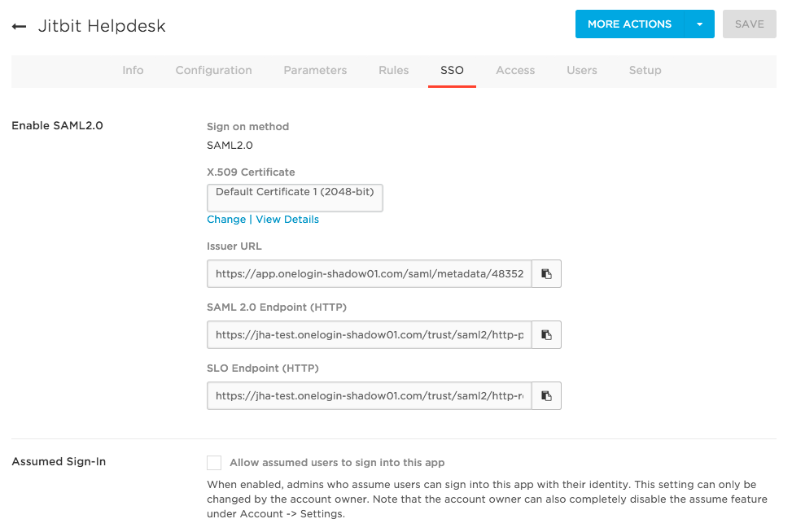The image size is (792, 532).
Task: Switch to the Parameters tab
Action: [x=314, y=70]
